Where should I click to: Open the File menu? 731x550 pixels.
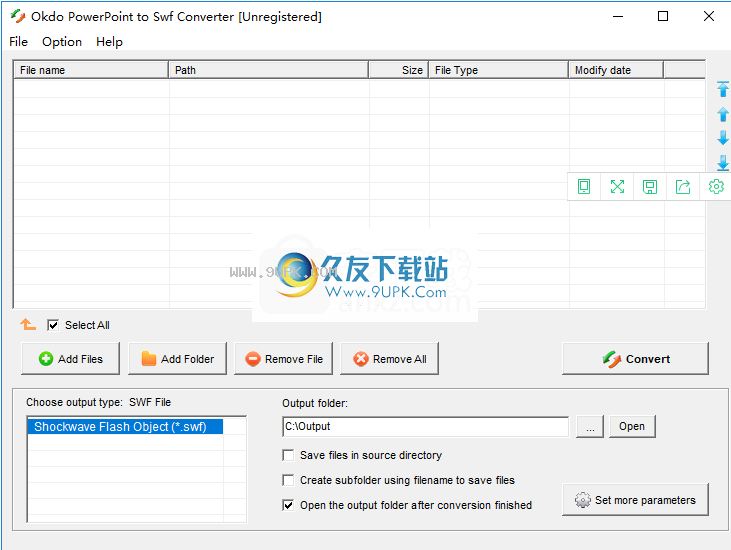(19, 41)
